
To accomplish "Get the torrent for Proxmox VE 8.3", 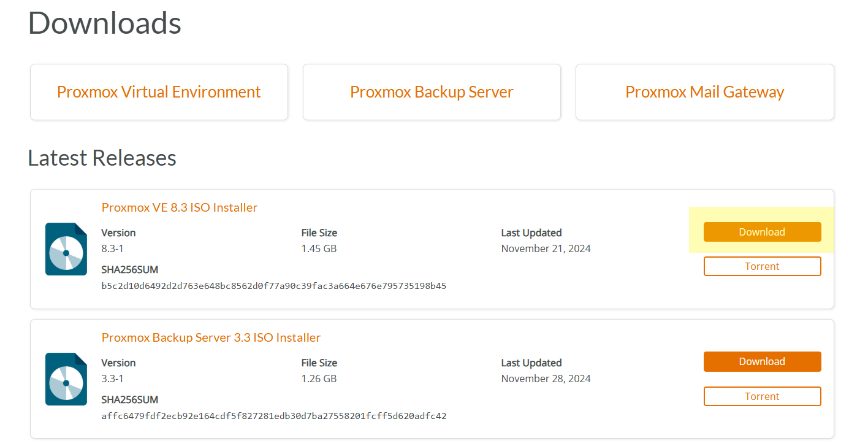I will click(762, 266).
